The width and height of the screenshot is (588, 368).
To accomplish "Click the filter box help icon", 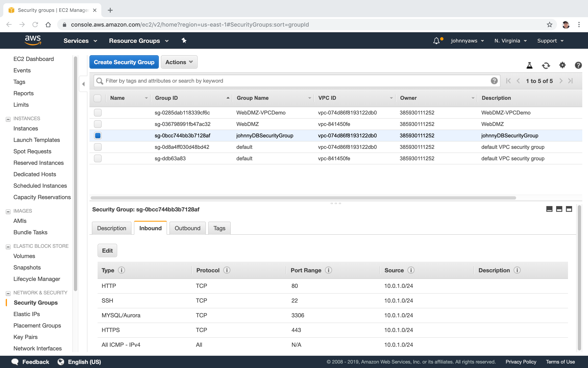I will (494, 81).
